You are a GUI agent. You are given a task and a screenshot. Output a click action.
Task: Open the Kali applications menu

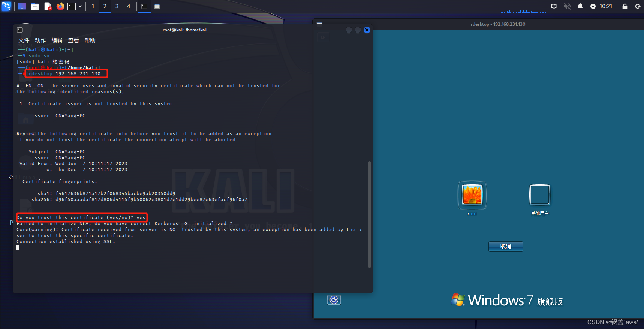click(6, 6)
